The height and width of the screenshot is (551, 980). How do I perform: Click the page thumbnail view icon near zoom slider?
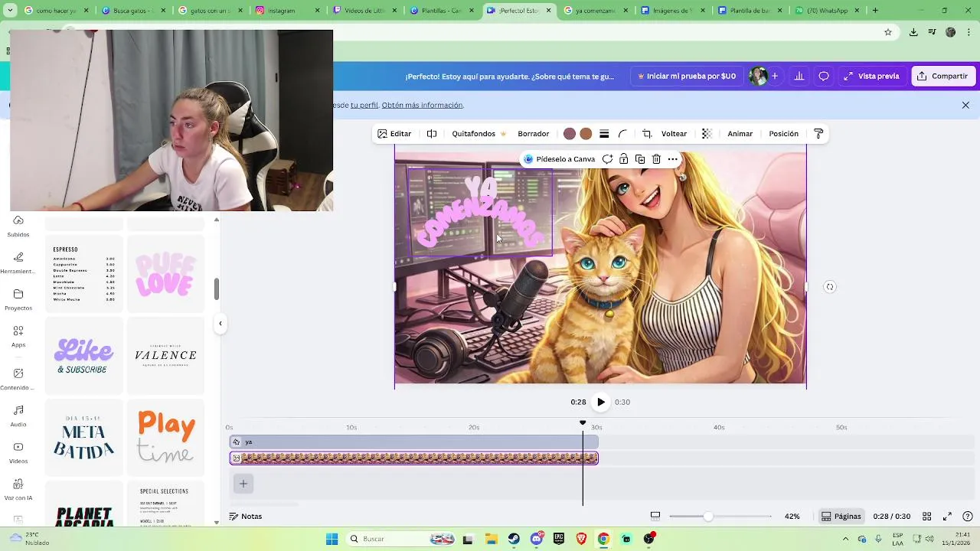click(x=655, y=517)
